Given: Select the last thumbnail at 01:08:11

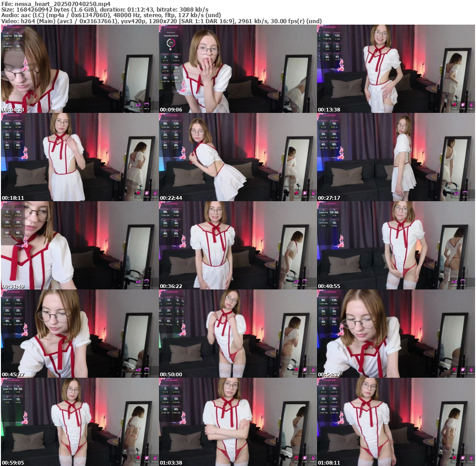Looking at the screenshot, I should 396,422.
